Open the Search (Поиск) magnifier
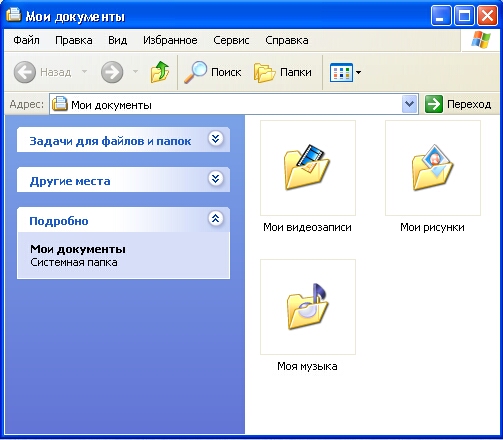 click(195, 72)
